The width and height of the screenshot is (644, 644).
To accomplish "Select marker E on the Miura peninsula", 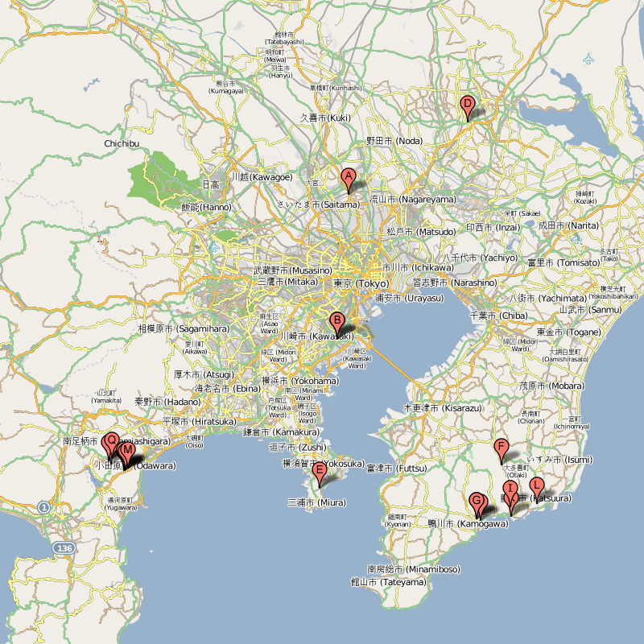I will point(320,468).
